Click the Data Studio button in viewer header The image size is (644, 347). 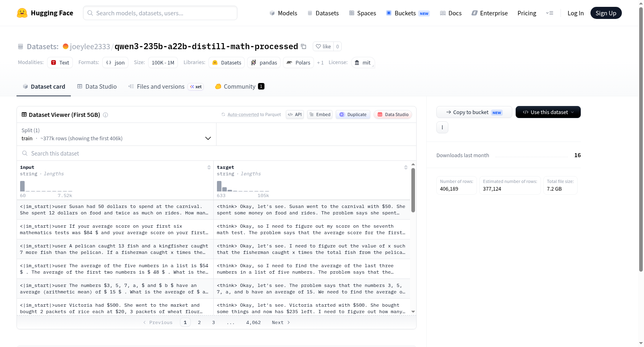tap(393, 115)
